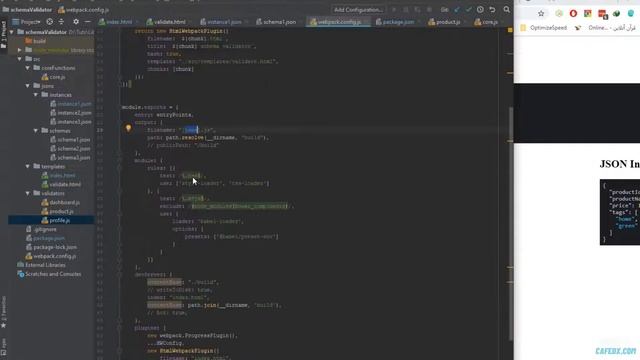Image resolution: width=640 pixels, height=360 pixels.
Task: Click the Debug bug icon in toolbar
Action: (x=406, y=9)
